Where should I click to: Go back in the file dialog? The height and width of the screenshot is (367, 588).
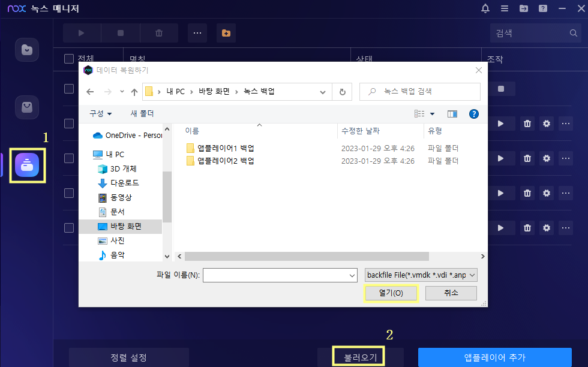pos(90,92)
